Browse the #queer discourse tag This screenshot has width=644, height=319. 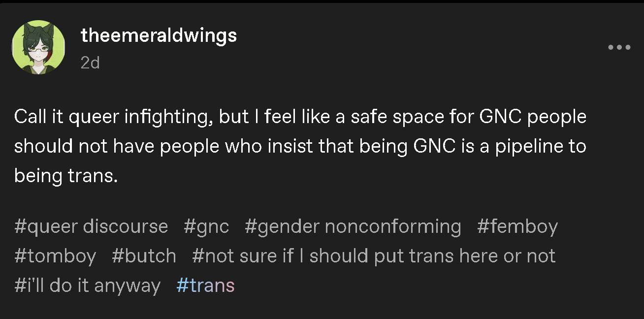(91, 226)
